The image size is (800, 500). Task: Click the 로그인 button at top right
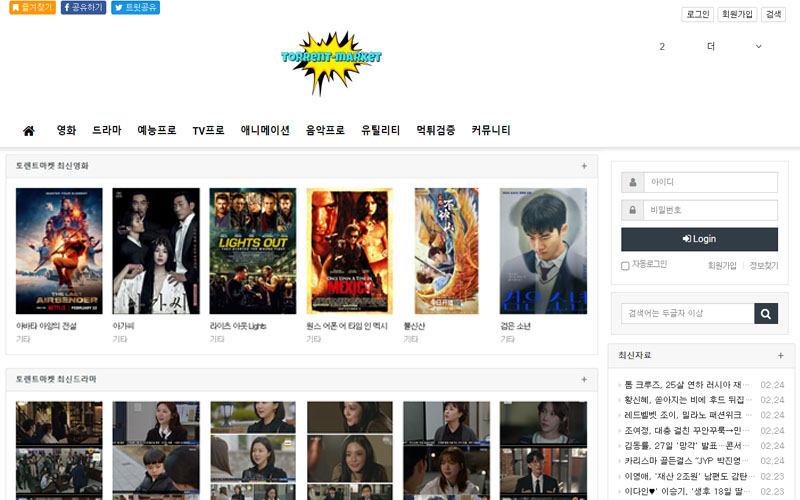click(x=697, y=14)
